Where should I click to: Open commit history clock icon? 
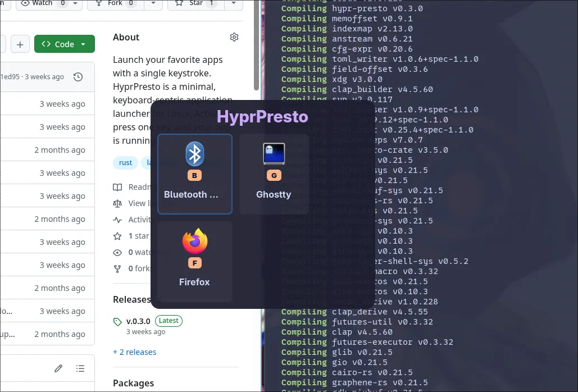[78, 77]
